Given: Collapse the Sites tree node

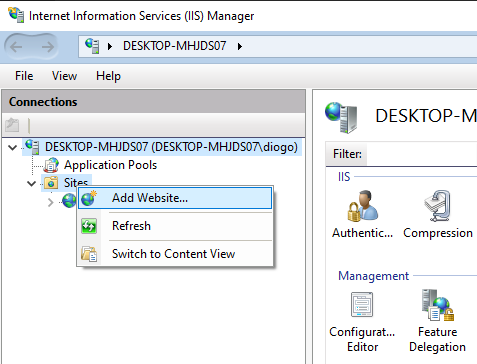Looking at the screenshot, I should click(31, 183).
